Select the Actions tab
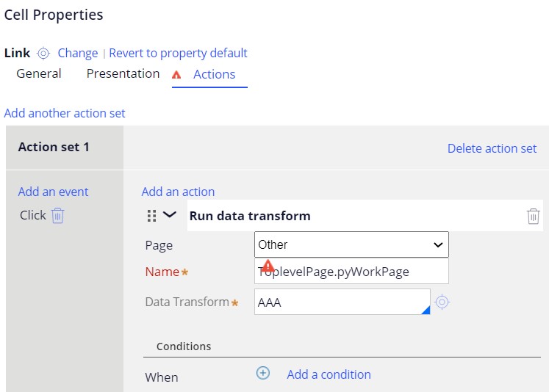The height and width of the screenshot is (392, 549). [x=215, y=74]
